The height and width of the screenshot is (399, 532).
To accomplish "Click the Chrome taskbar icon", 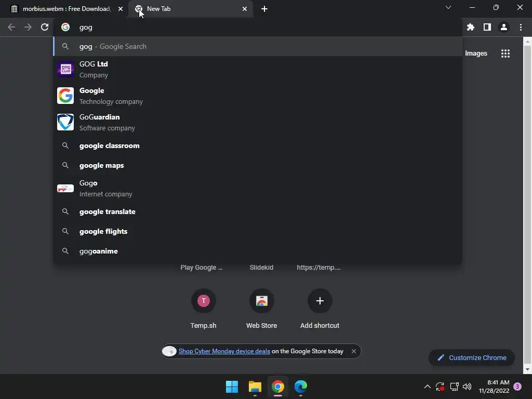I will 277,387.
